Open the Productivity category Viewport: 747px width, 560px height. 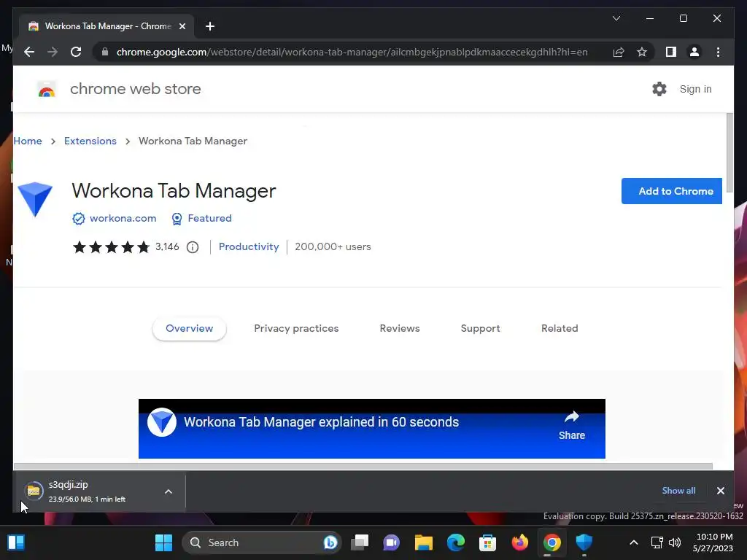[249, 246]
